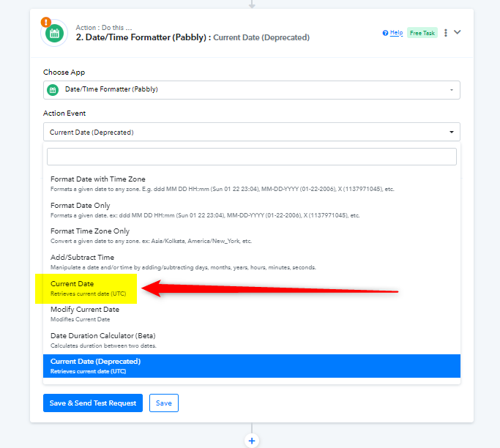Click Save & Send Test Request

point(93,403)
